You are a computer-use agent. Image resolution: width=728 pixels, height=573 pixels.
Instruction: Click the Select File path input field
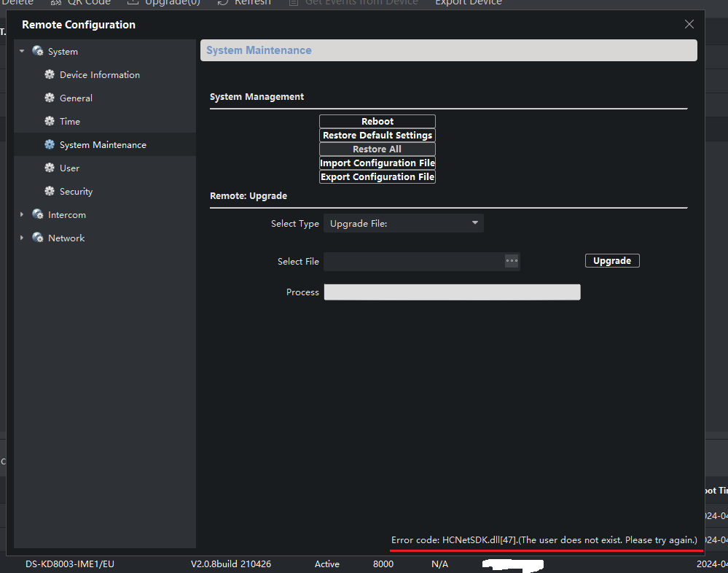pos(413,262)
